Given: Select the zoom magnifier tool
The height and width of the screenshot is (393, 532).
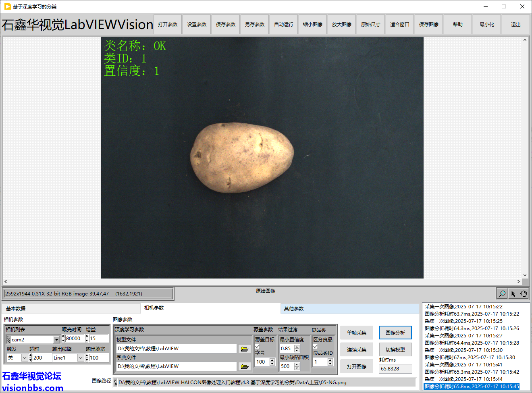Looking at the screenshot, I should click(x=502, y=293).
